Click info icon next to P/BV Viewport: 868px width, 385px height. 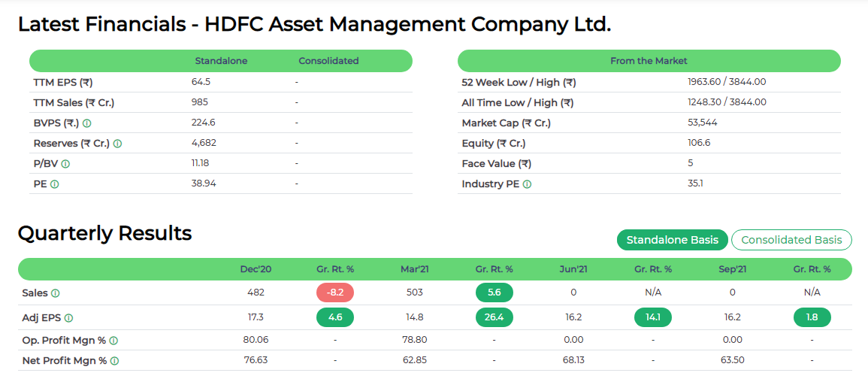click(65, 164)
